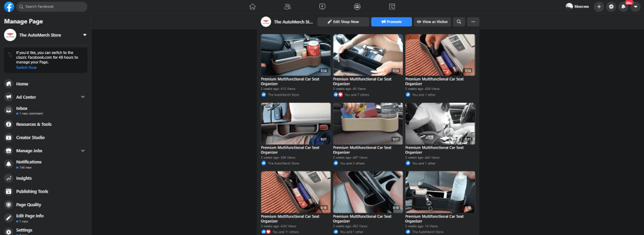Open the Friends icon in top navigation

pyautogui.click(x=287, y=6)
